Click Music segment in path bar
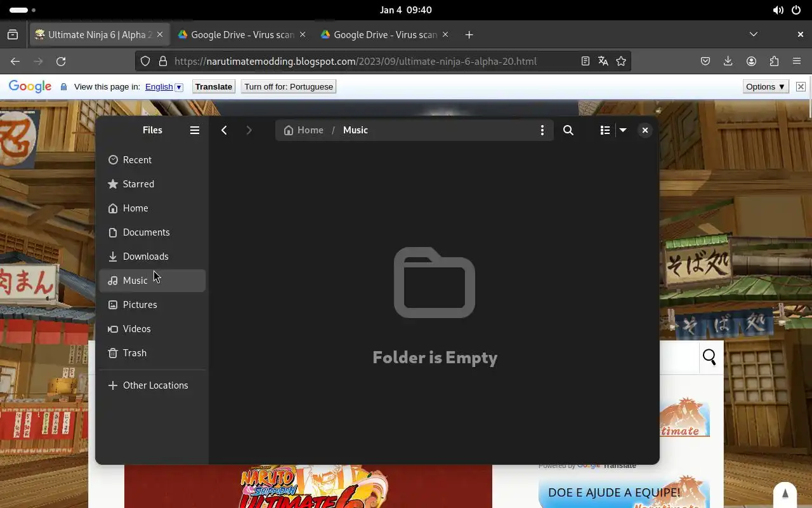This screenshot has height=508, width=812. tap(355, 130)
